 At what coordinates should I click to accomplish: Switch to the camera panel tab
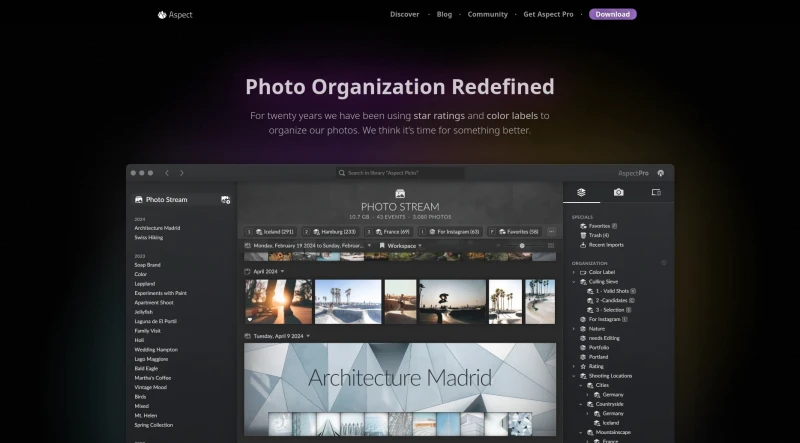[x=619, y=192]
